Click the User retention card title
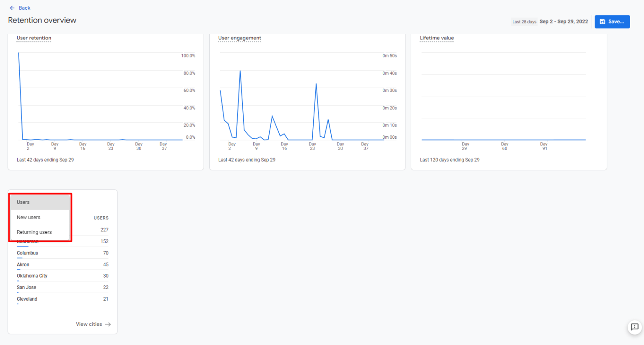 click(x=34, y=38)
